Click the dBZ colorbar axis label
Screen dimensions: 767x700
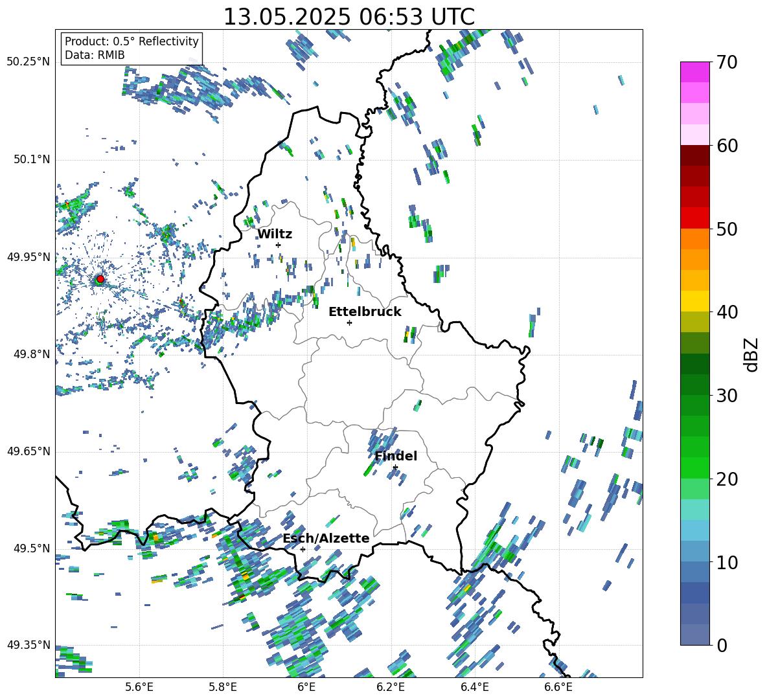pos(751,354)
